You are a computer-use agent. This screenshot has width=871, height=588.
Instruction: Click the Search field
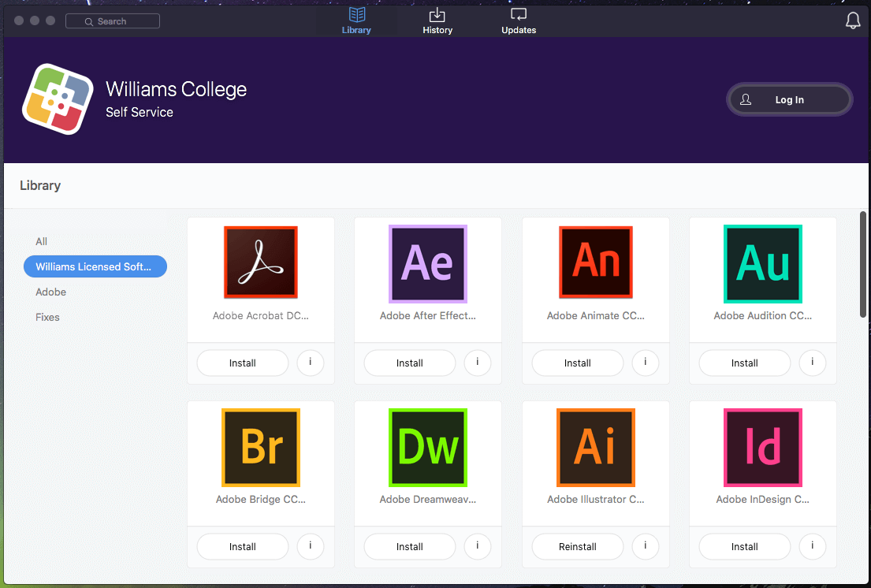(113, 21)
